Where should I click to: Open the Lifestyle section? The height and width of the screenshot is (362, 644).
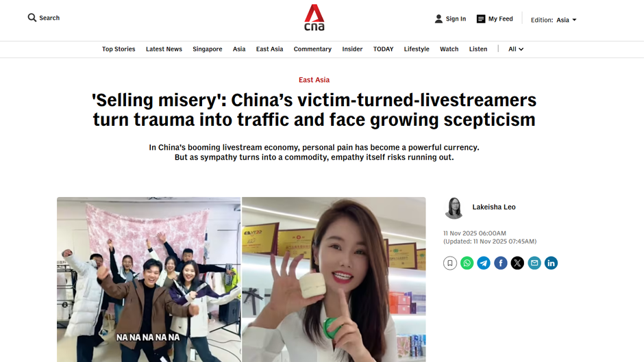(417, 49)
